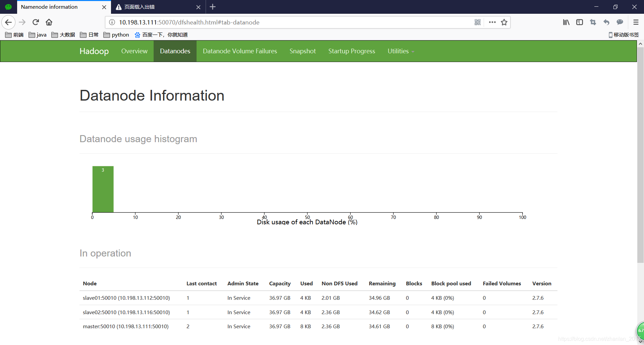Open the 百度一下 bookmark
This screenshot has width=644, height=345.
point(161,35)
